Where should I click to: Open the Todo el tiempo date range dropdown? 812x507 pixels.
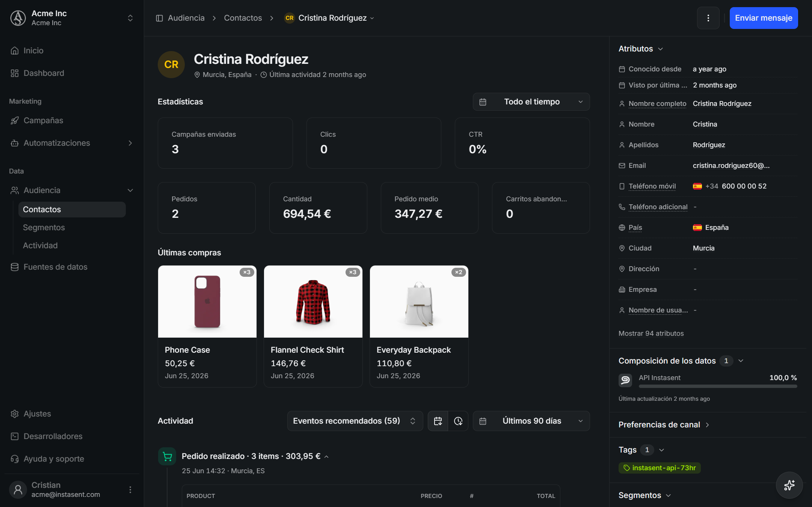(531, 102)
